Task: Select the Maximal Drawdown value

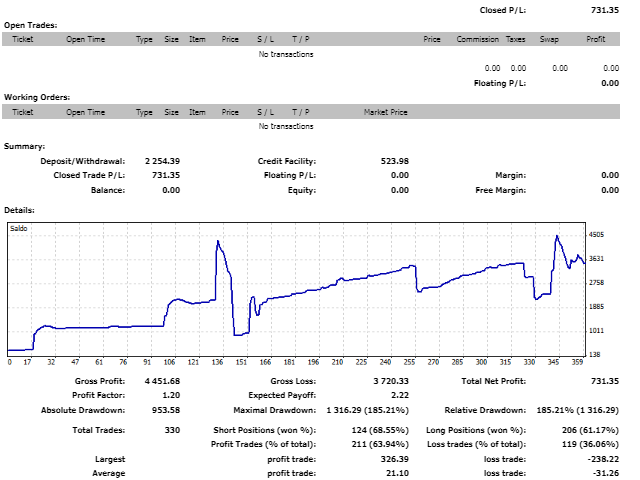Action: [367, 410]
